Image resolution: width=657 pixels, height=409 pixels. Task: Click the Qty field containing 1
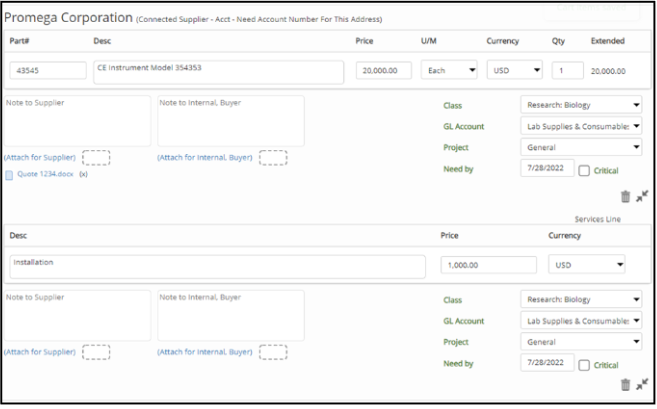tap(567, 70)
